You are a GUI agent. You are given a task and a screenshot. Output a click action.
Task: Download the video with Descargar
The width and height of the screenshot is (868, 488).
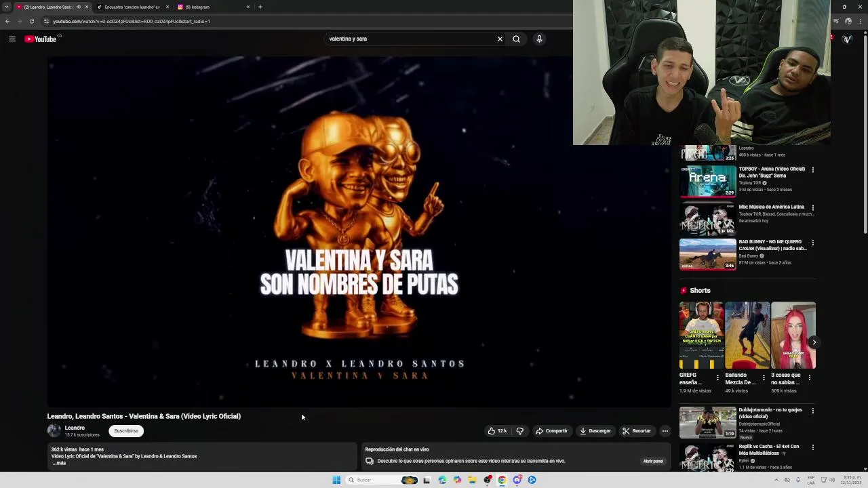[x=595, y=431]
